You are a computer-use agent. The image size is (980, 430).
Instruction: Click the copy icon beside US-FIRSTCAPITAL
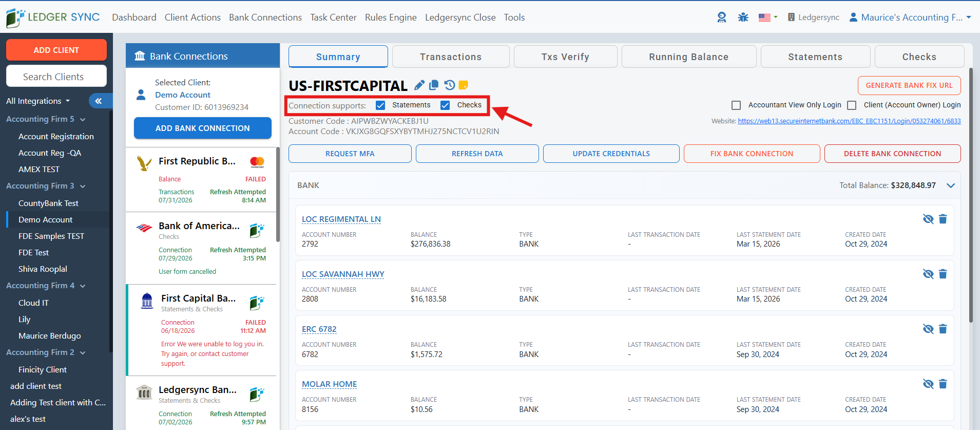pyautogui.click(x=434, y=85)
